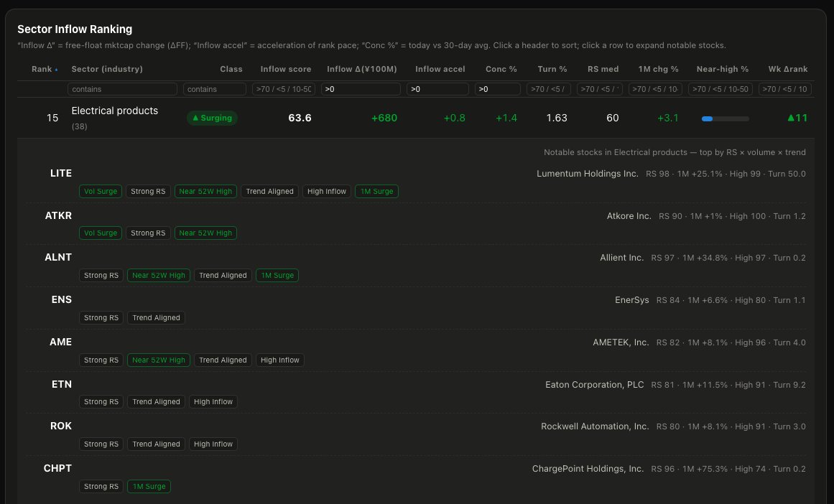Select the ALNT ticker
Image resolution: width=834 pixels, height=504 pixels.
pyautogui.click(x=58, y=257)
